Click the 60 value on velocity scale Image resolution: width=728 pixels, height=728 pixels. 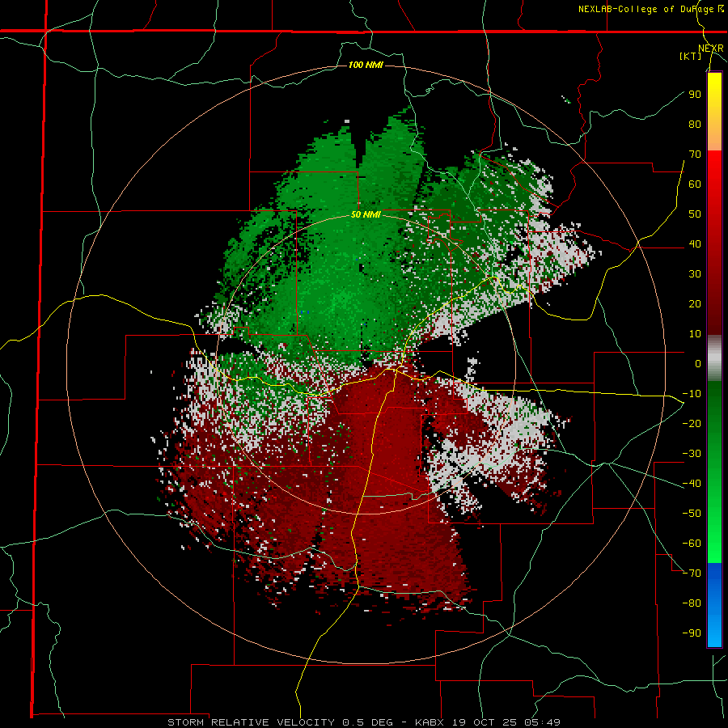click(x=695, y=184)
